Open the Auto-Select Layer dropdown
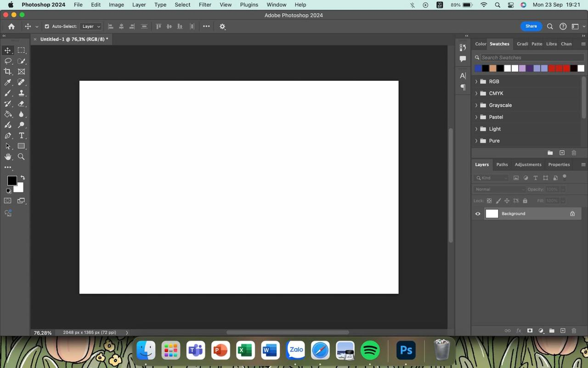Viewport: 588px width, 368px height. pyautogui.click(x=91, y=27)
